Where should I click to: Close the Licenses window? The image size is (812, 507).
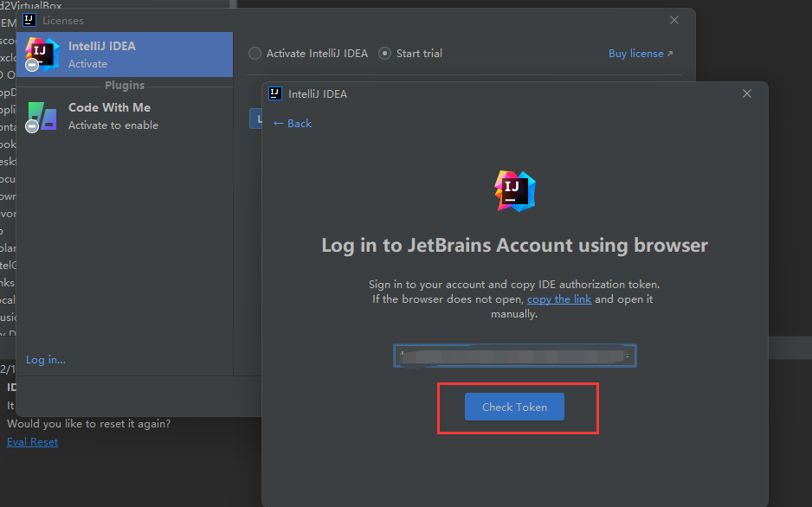pos(673,20)
